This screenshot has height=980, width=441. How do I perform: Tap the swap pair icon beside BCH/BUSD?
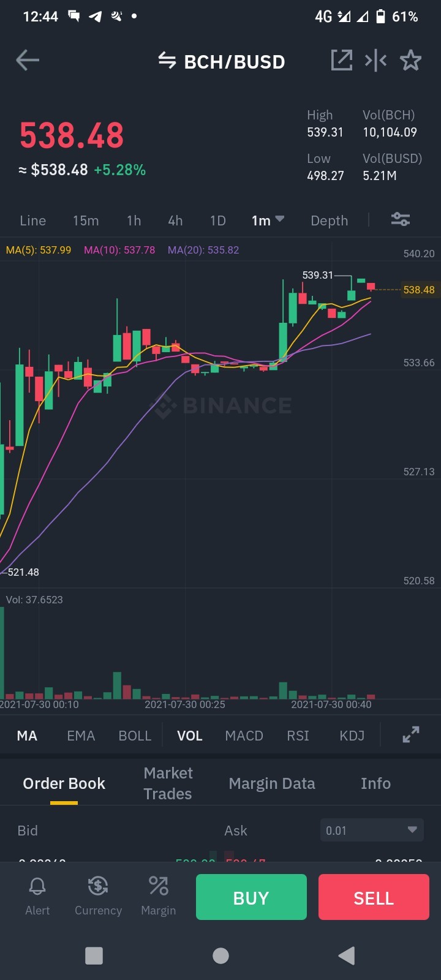pyautogui.click(x=167, y=60)
